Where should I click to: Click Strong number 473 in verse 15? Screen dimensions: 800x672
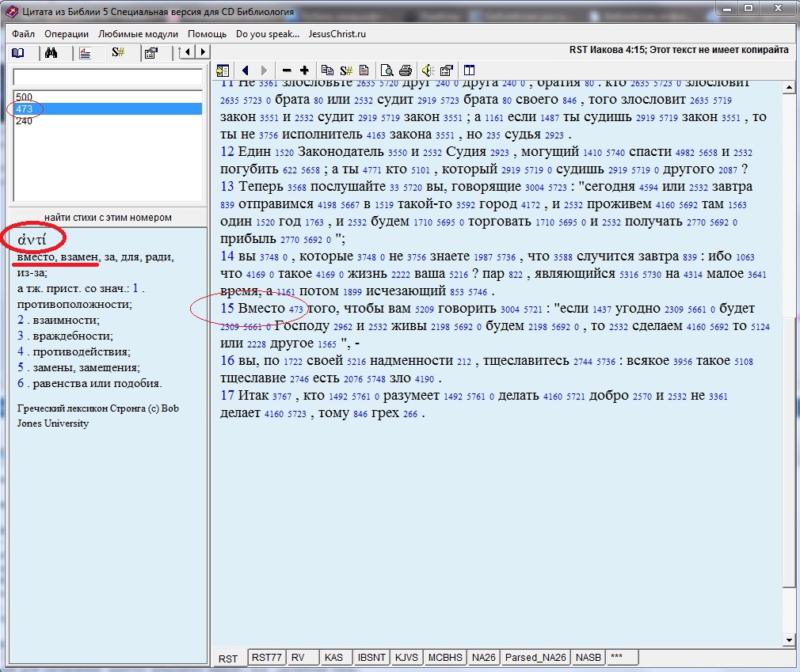tap(296, 309)
